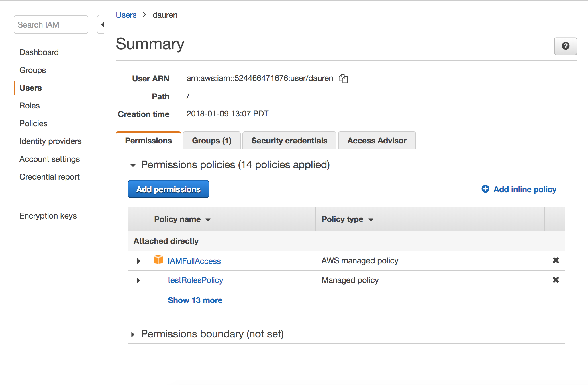Expand the testRolesPolicy details
This screenshot has height=385, width=588.
[x=138, y=280]
